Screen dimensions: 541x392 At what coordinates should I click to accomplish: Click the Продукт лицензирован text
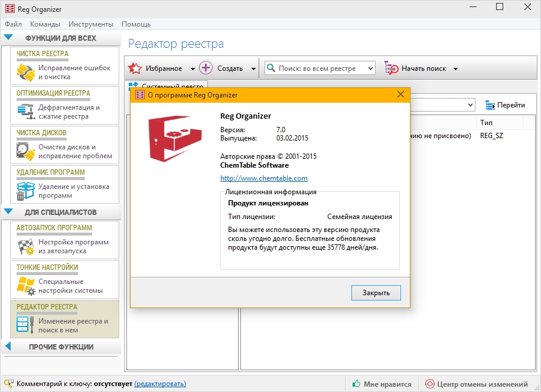tap(268, 203)
